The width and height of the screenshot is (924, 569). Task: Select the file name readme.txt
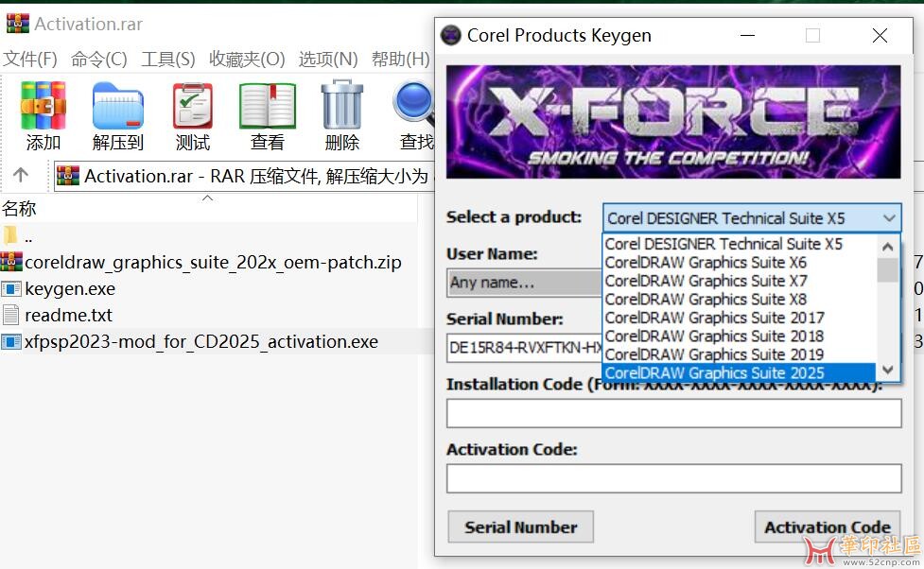68,315
